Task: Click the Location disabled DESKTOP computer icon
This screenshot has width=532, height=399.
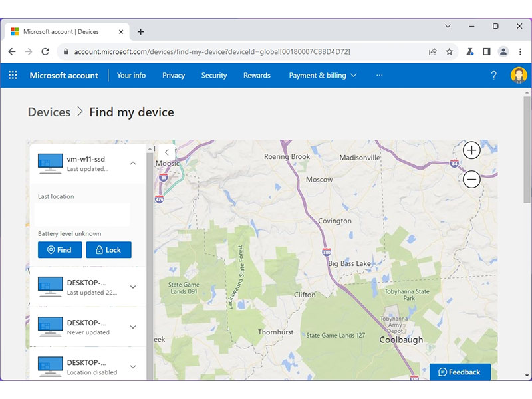Action: [51, 367]
